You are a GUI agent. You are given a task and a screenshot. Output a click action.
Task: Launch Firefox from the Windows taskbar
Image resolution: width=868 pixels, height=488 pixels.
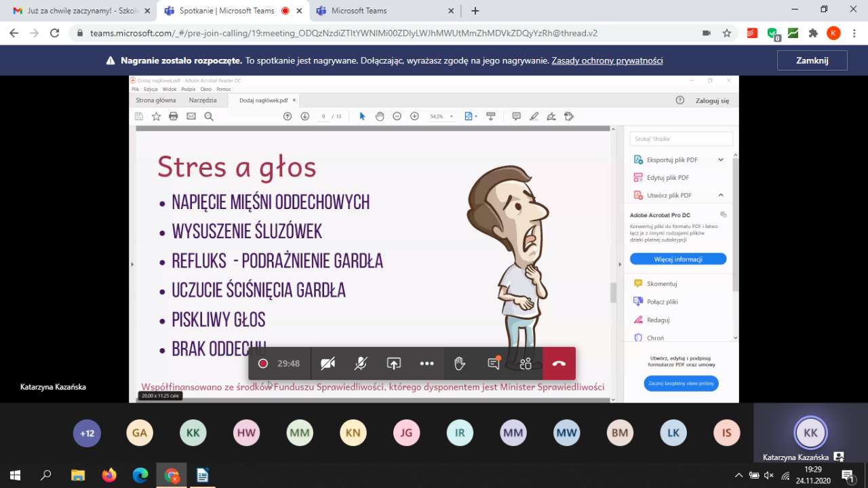point(108,475)
